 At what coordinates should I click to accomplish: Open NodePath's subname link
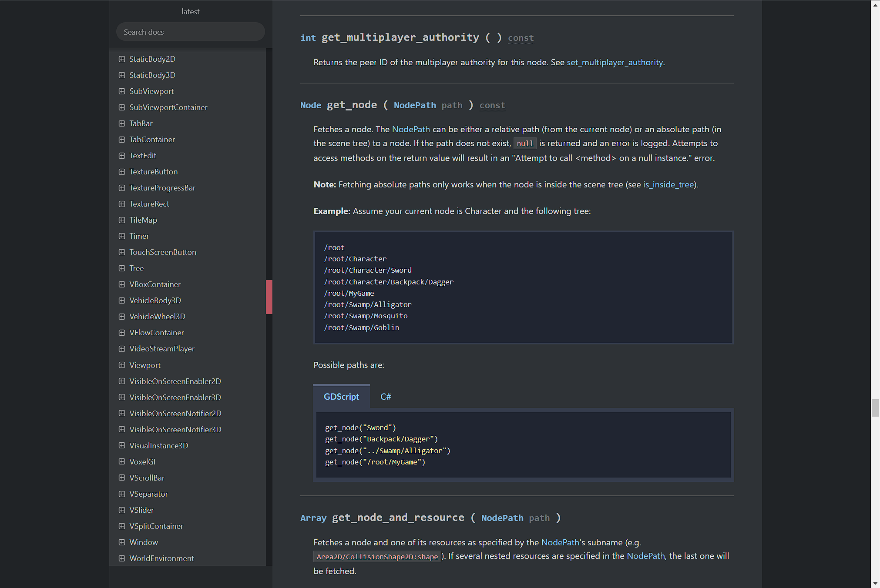coord(560,542)
